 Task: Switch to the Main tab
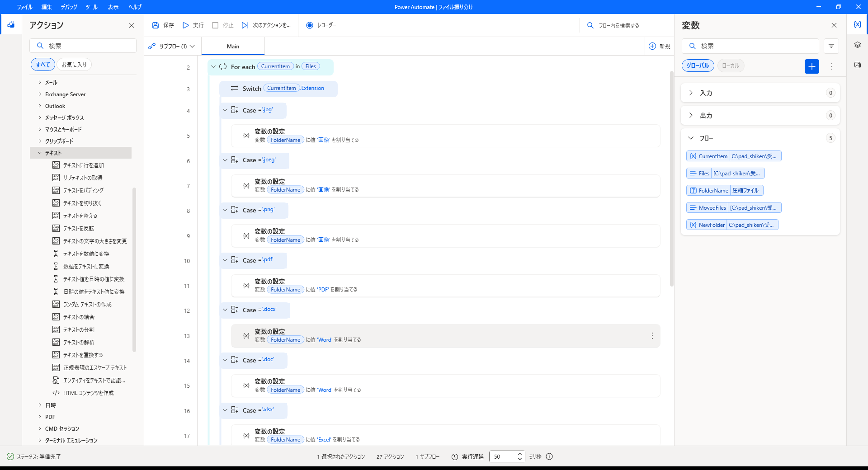pyautogui.click(x=233, y=46)
